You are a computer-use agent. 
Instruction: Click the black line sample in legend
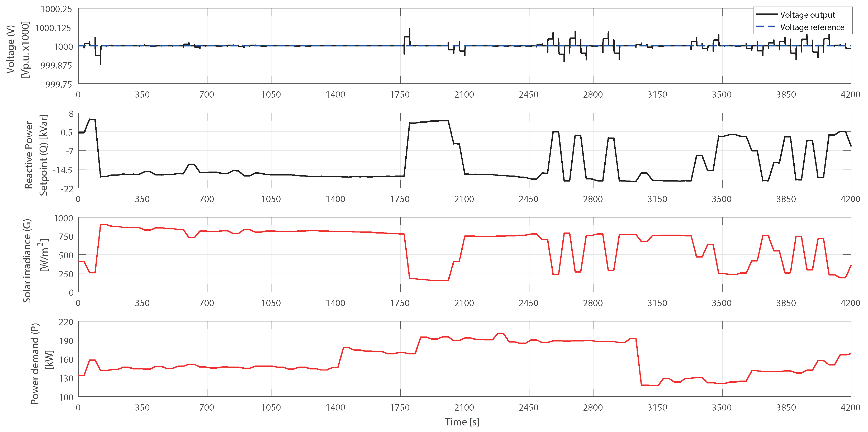[x=767, y=15]
